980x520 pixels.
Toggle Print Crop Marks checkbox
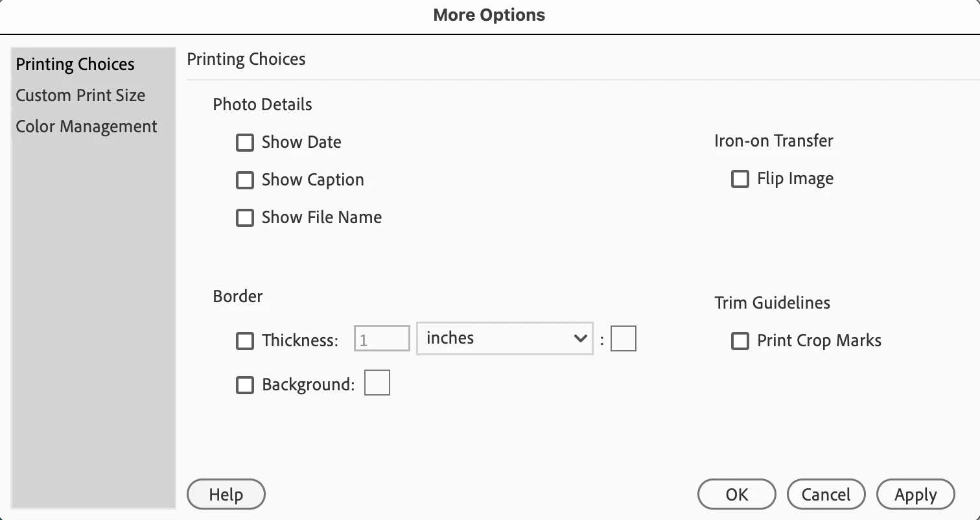[740, 341]
